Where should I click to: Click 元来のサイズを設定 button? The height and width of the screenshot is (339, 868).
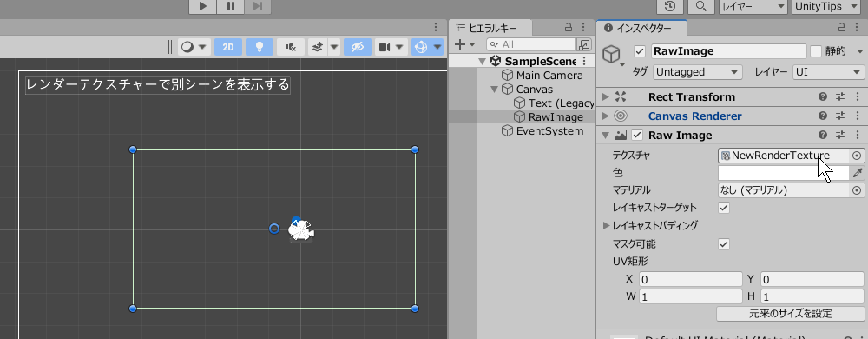point(791,314)
